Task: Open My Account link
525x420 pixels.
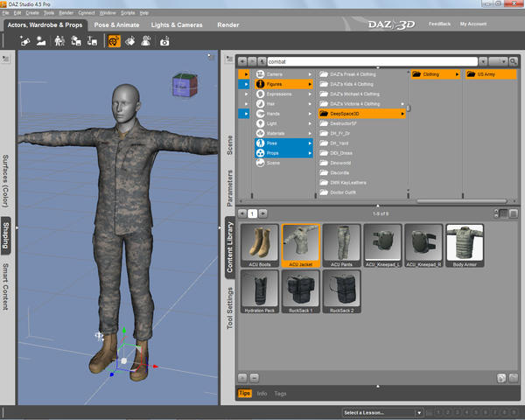Action: click(x=475, y=24)
